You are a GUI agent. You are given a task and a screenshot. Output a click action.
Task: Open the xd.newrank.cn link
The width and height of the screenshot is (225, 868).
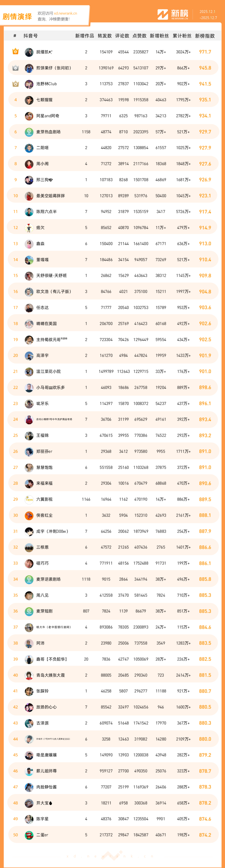[x=65, y=14]
